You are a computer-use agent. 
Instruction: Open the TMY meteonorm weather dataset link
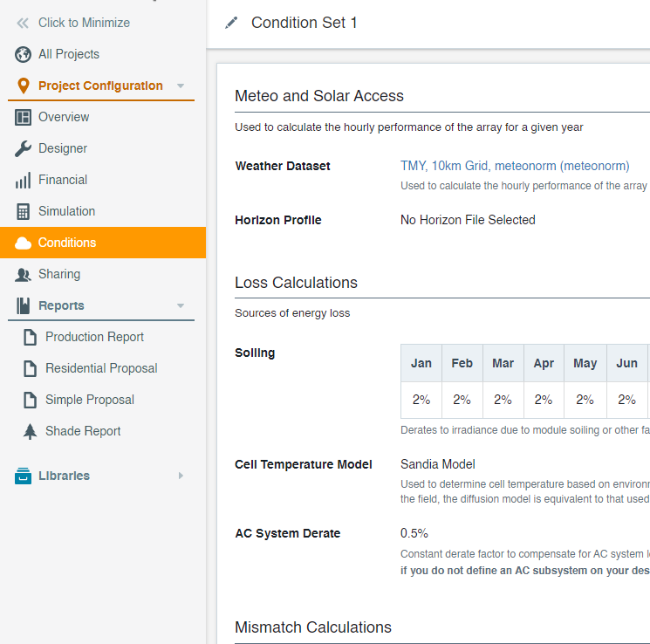pos(515,166)
